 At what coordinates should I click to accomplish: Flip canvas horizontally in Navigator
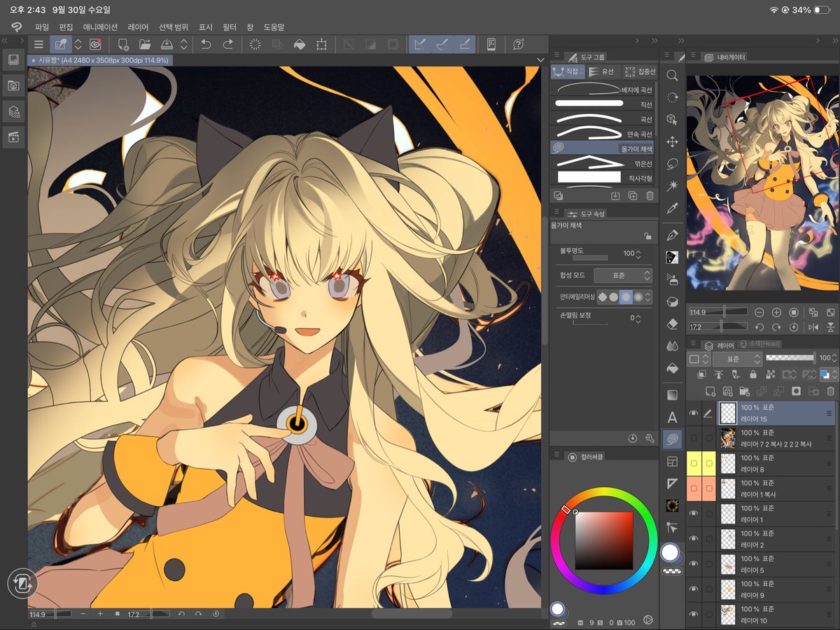tap(813, 327)
